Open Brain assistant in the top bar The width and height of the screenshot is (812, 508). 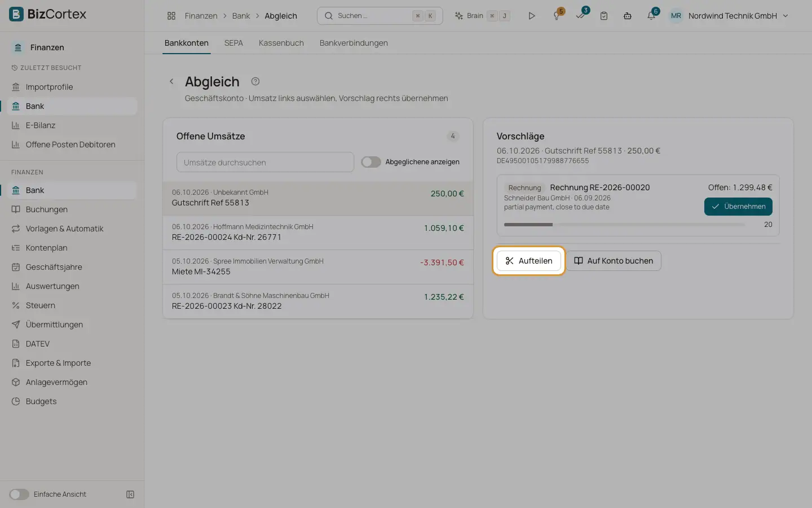[483, 16]
